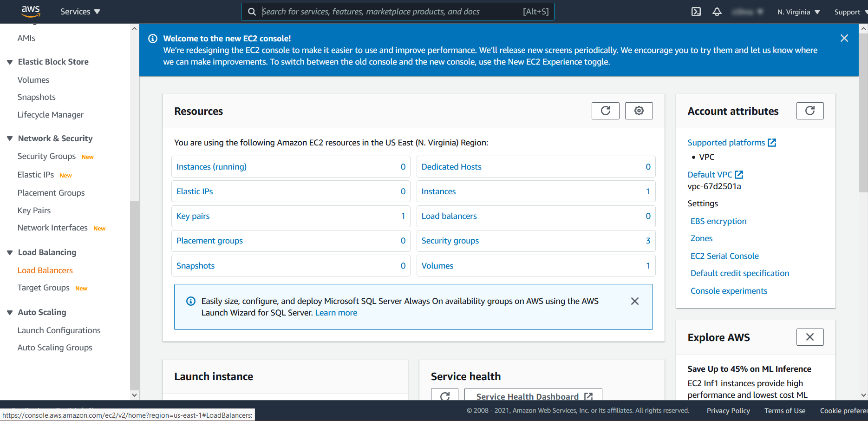Open the Services dropdown menu
Screen dimensions: 868x421
click(x=80, y=12)
